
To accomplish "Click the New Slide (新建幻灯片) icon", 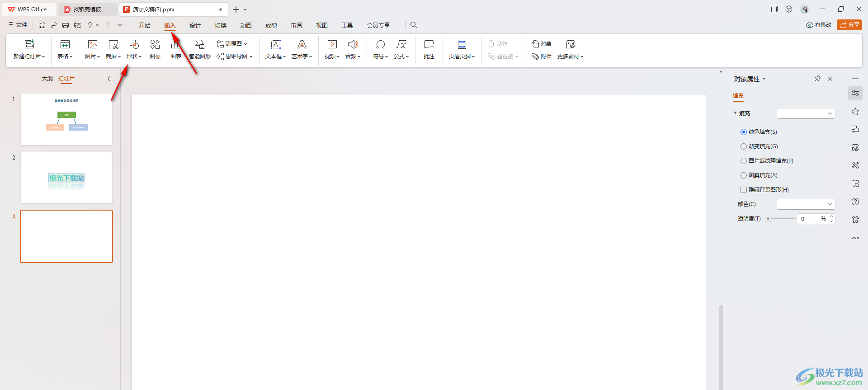I will [x=29, y=44].
